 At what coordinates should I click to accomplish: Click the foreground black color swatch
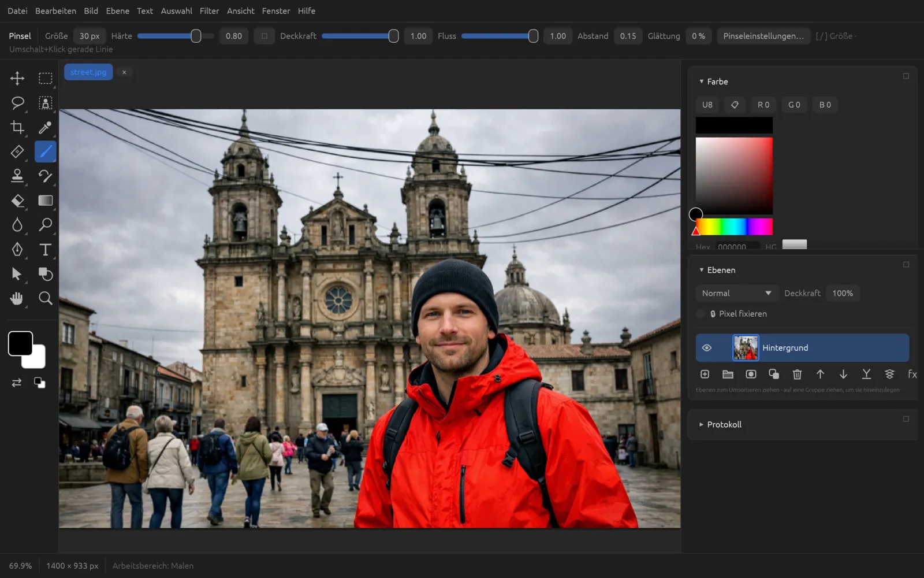[20, 343]
